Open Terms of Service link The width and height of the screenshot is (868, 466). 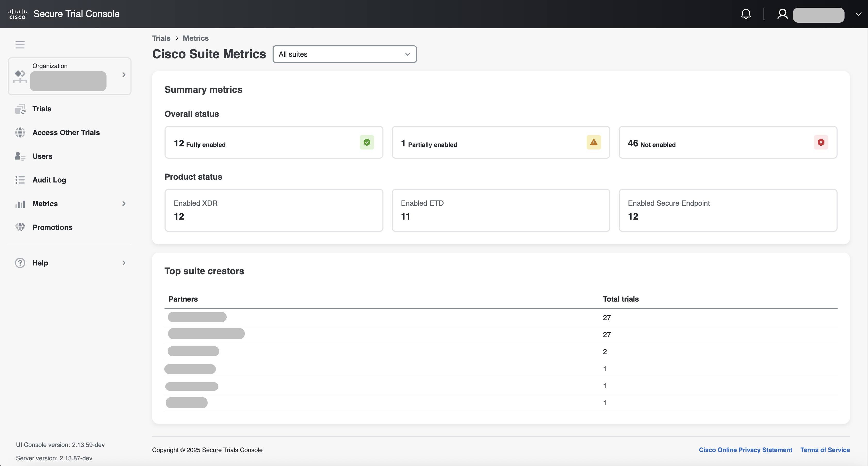[825, 450]
